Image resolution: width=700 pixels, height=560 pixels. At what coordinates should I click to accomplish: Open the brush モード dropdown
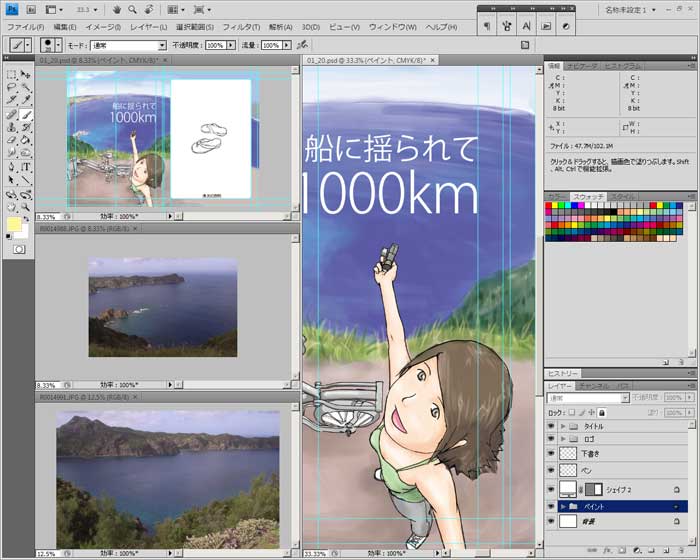pos(128,45)
